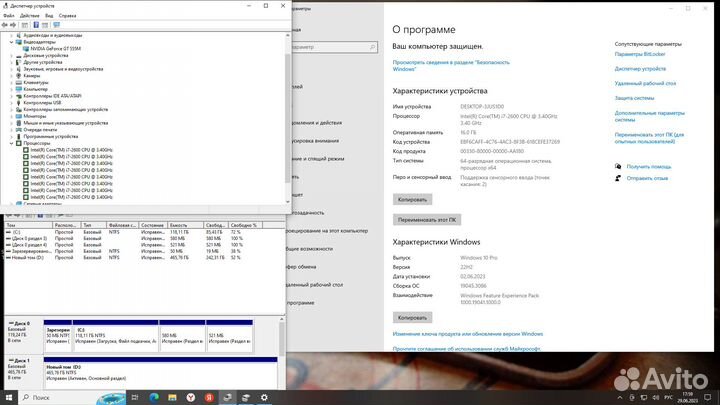Click the РУС language indicator

669,398
